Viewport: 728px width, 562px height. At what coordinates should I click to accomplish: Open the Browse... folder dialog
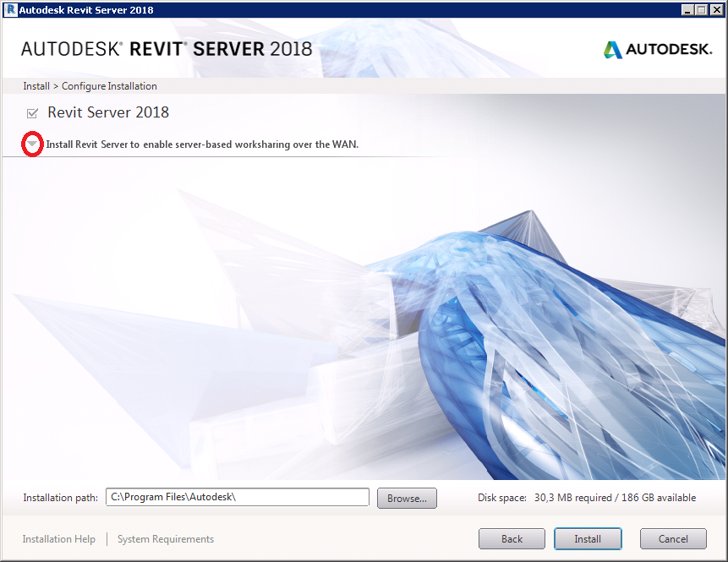pyautogui.click(x=407, y=498)
